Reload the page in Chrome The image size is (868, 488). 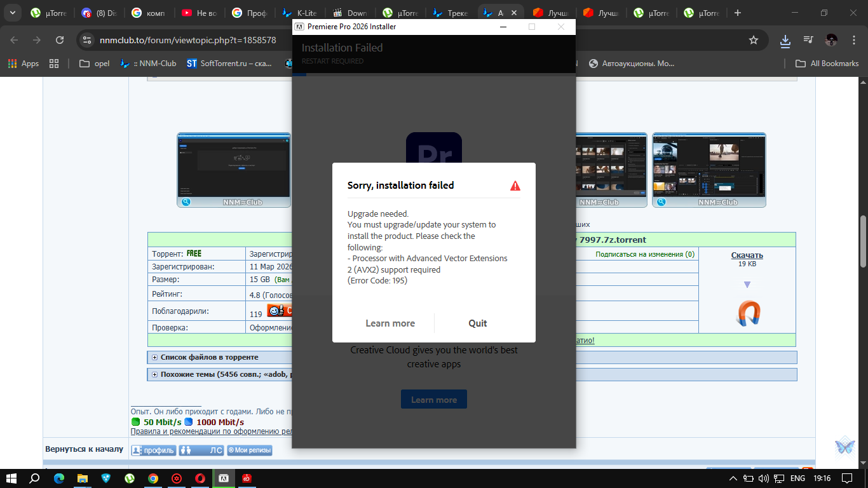pos(60,40)
